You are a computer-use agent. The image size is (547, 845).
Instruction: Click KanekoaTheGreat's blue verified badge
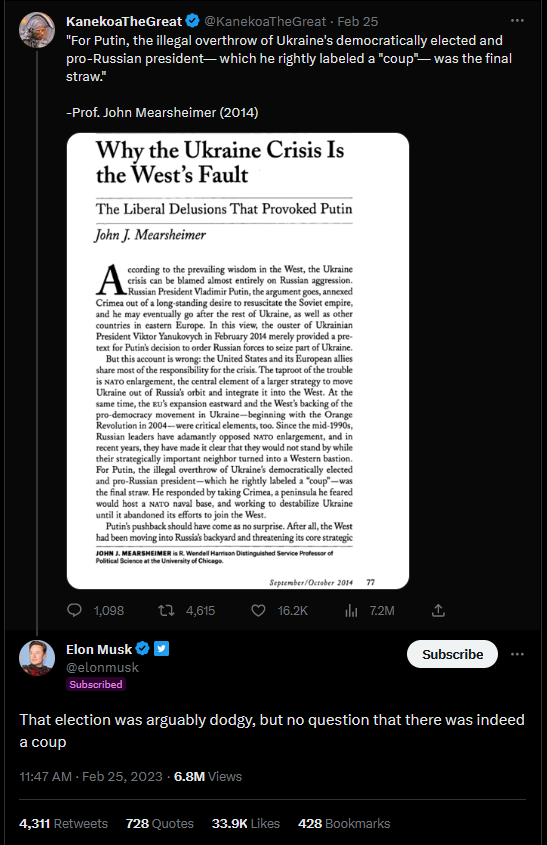(192, 21)
